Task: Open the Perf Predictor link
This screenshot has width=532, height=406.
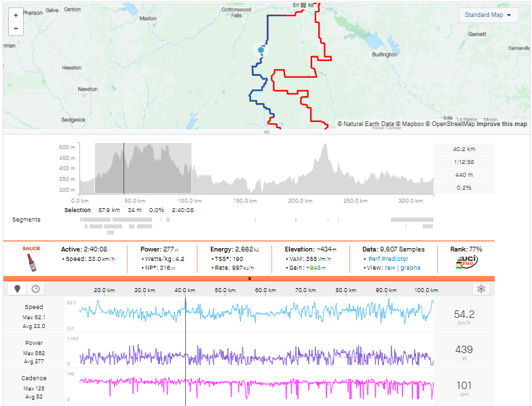Action: coord(388,259)
